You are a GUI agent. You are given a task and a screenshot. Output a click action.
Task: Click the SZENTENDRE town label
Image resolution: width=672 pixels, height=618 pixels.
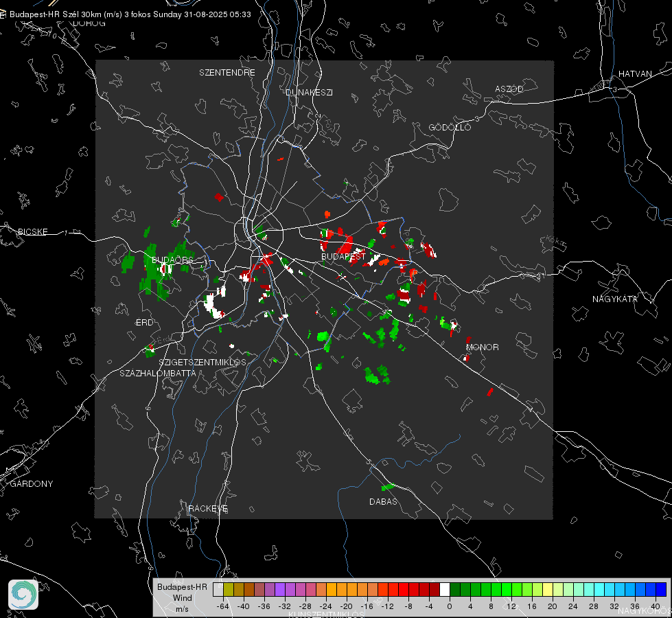(227, 73)
